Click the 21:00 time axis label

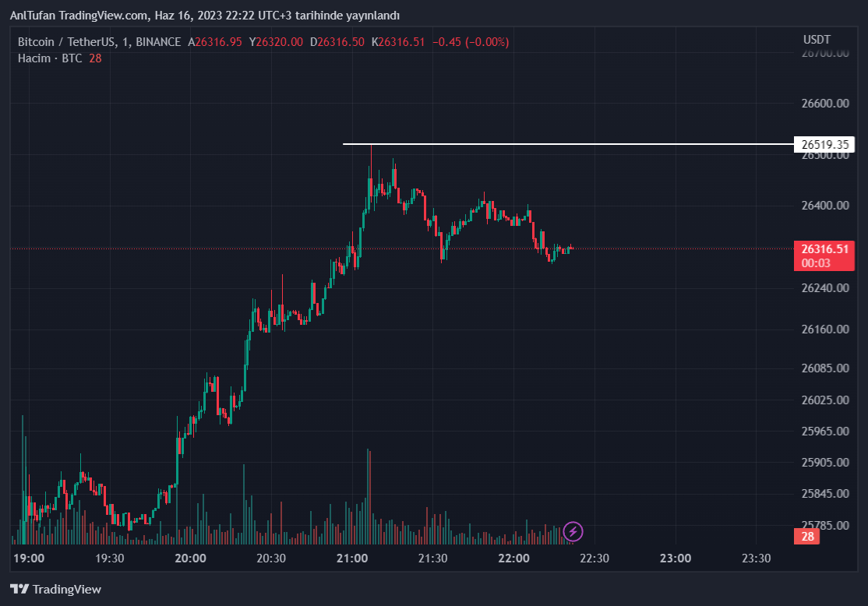click(352, 558)
